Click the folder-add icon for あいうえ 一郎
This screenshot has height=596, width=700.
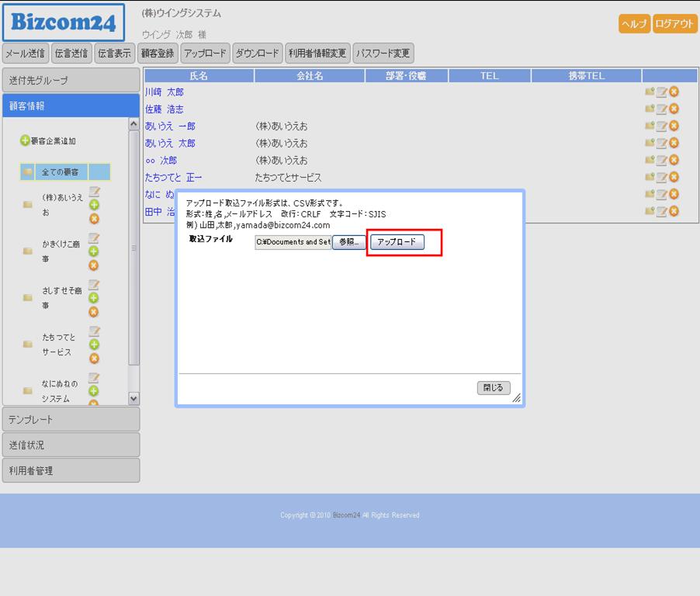point(650,126)
